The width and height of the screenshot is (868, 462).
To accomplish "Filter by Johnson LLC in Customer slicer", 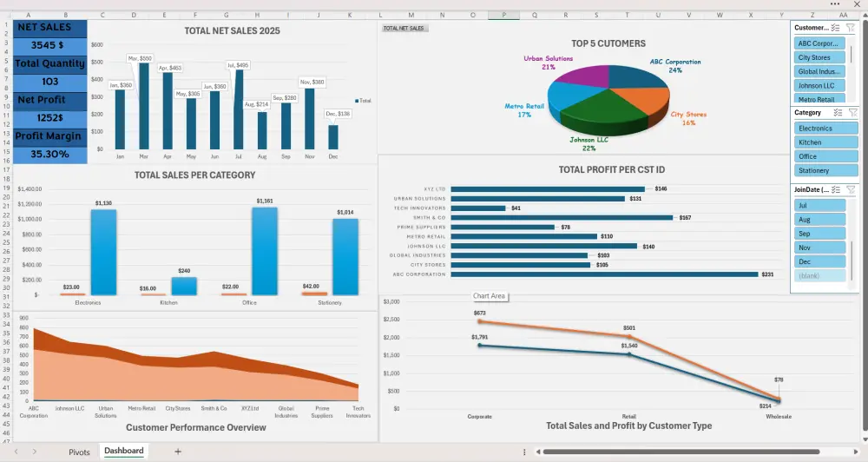I will click(819, 85).
